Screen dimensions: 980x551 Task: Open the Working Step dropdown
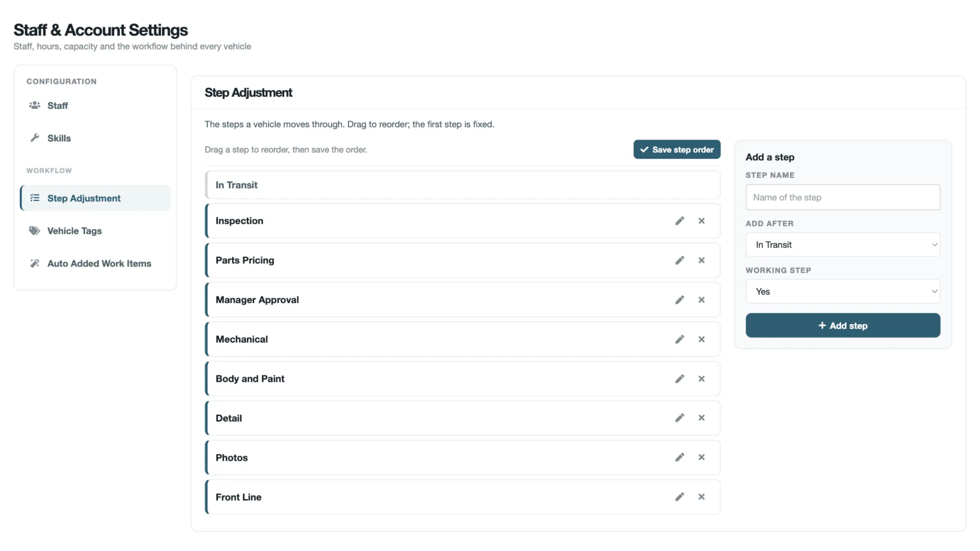843,291
